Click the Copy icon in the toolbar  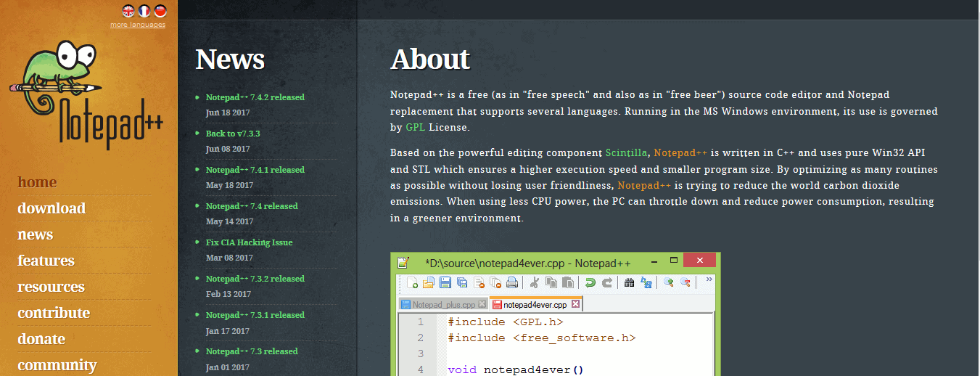pos(551,282)
